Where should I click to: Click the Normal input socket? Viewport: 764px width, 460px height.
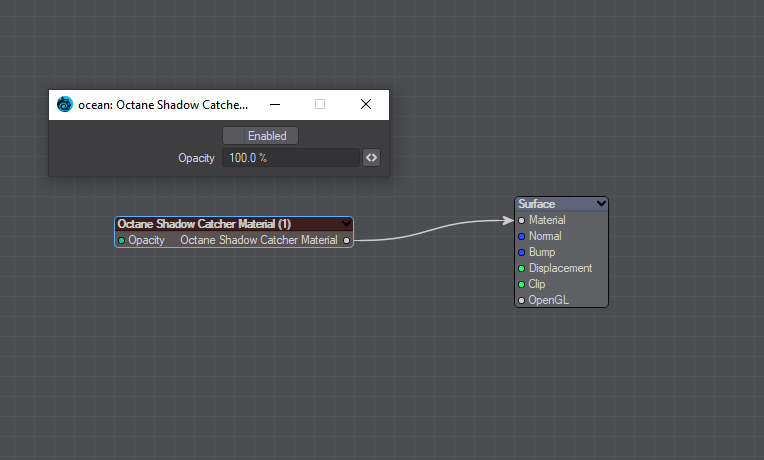tap(521, 236)
